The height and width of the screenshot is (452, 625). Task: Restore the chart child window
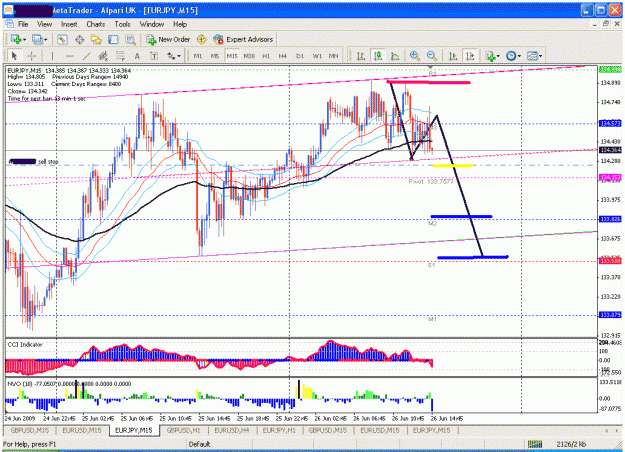(x=605, y=24)
